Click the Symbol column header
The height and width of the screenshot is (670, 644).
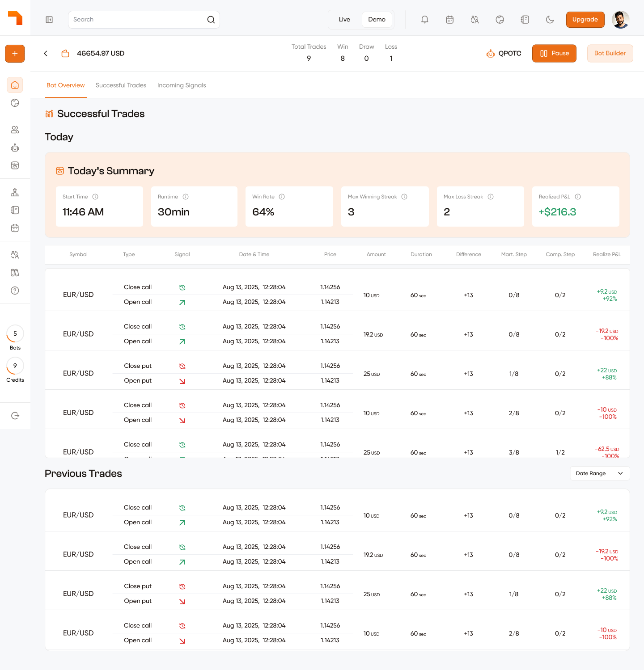point(78,254)
